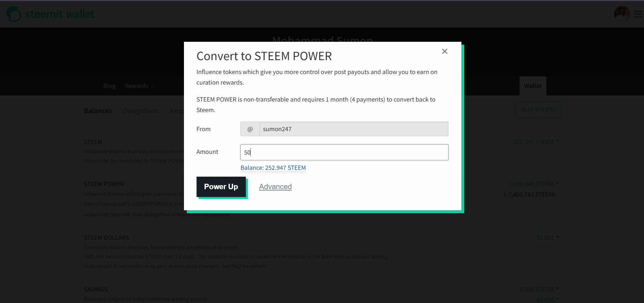The width and height of the screenshot is (644, 303).
Task: Click the BUY STEEM button
Action: [538, 110]
